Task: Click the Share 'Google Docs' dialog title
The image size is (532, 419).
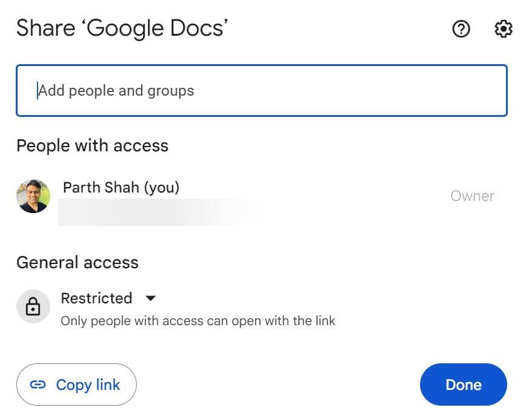Action: point(120,28)
